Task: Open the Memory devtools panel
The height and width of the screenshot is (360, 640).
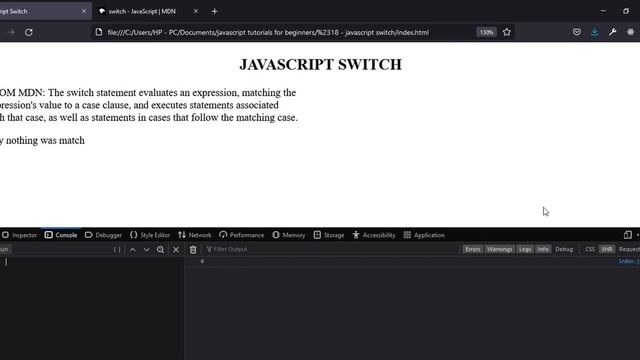Action: (289, 235)
